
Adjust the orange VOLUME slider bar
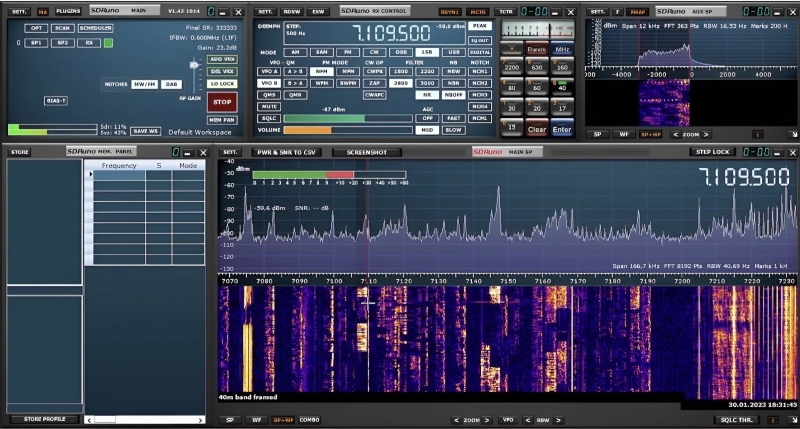click(x=348, y=130)
